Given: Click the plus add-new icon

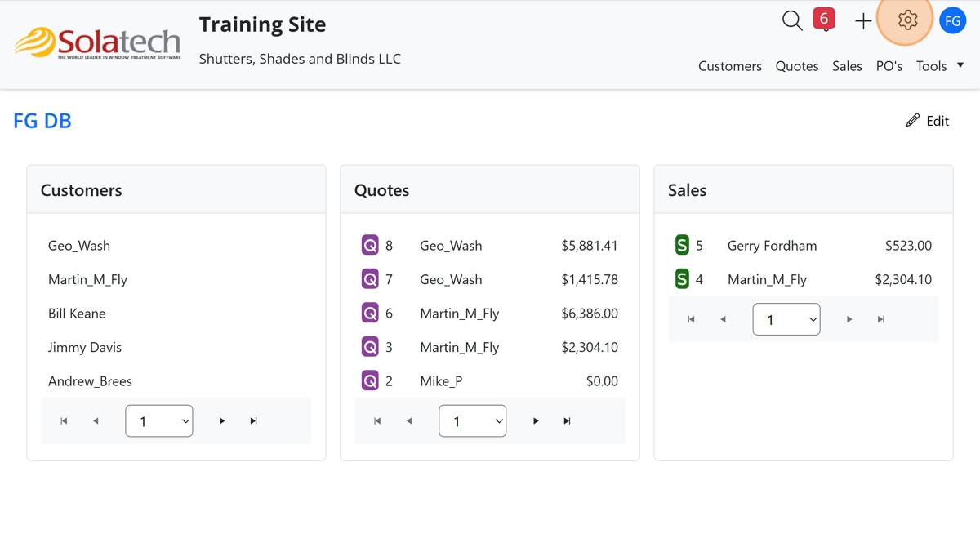Looking at the screenshot, I should (x=863, y=21).
